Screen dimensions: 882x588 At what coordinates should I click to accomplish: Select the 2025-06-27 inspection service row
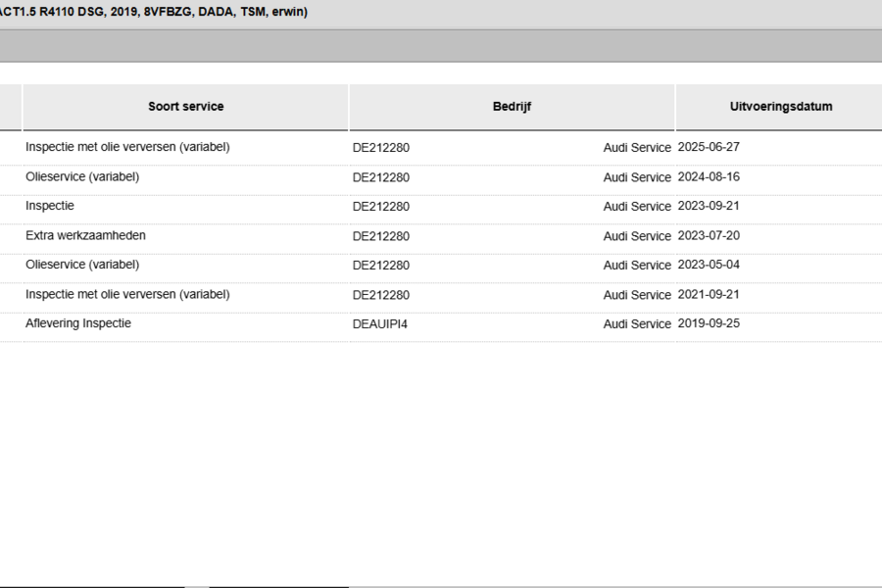click(x=441, y=148)
